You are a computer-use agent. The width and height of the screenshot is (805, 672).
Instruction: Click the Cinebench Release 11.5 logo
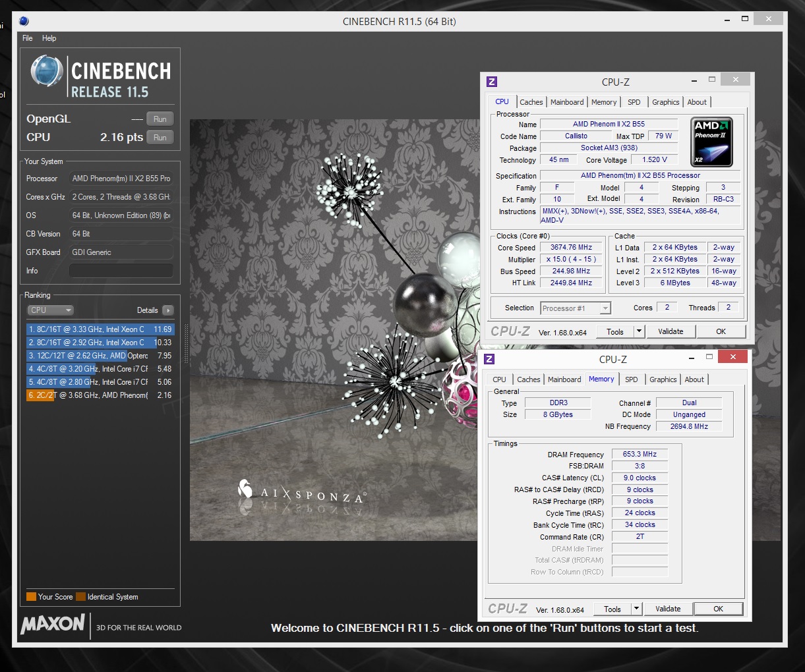click(x=100, y=76)
